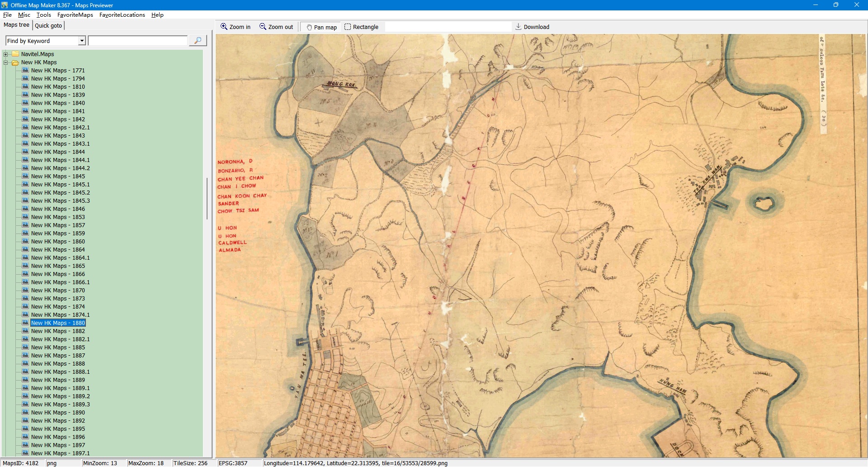Select the Pan map hand tool

[x=310, y=27]
